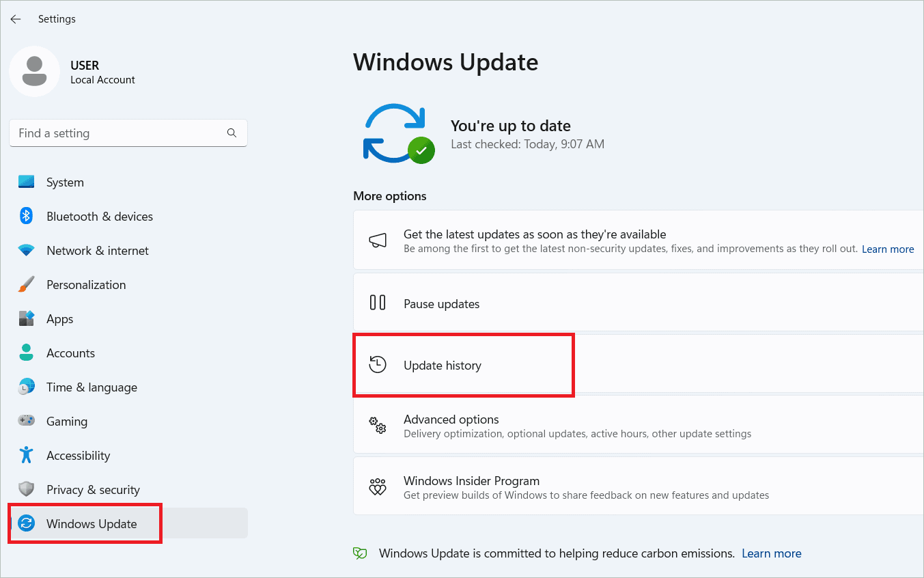The height and width of the screenshot is (578, 924).
Task: Click the Privacy shield icon
Action: pyautogui.click(x=26, y=490)
